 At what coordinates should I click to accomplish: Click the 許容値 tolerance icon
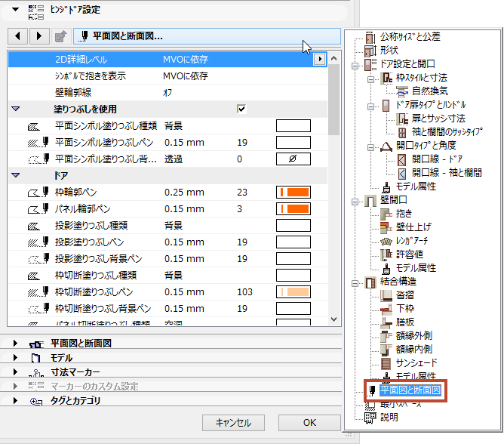(x=386, y=254)
